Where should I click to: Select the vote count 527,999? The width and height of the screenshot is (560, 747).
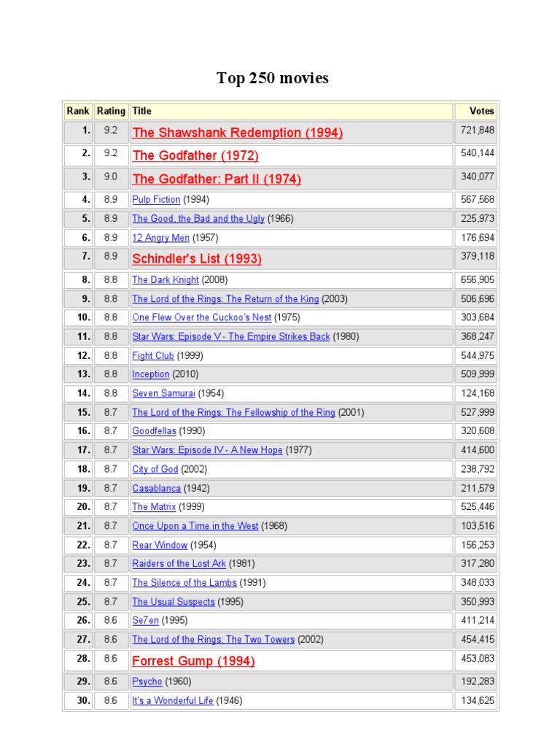click(x=477, y=412)
